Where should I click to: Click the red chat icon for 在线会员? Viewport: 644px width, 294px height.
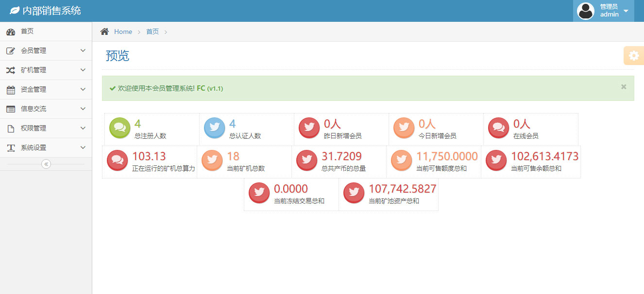pyautogui.click(x=499, y=128)
